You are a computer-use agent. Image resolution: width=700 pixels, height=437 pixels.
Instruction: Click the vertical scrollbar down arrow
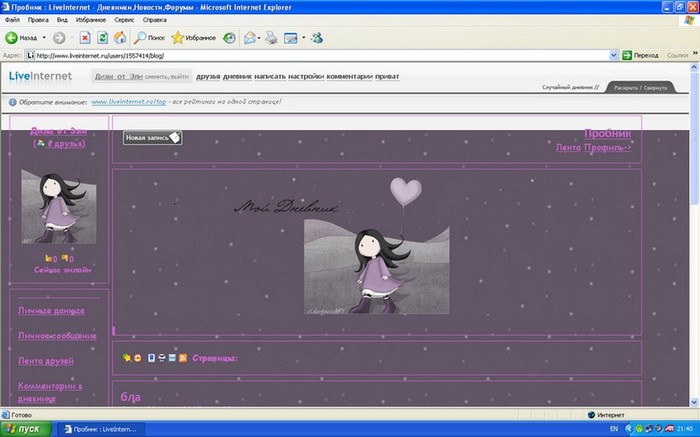click(694, 402)
